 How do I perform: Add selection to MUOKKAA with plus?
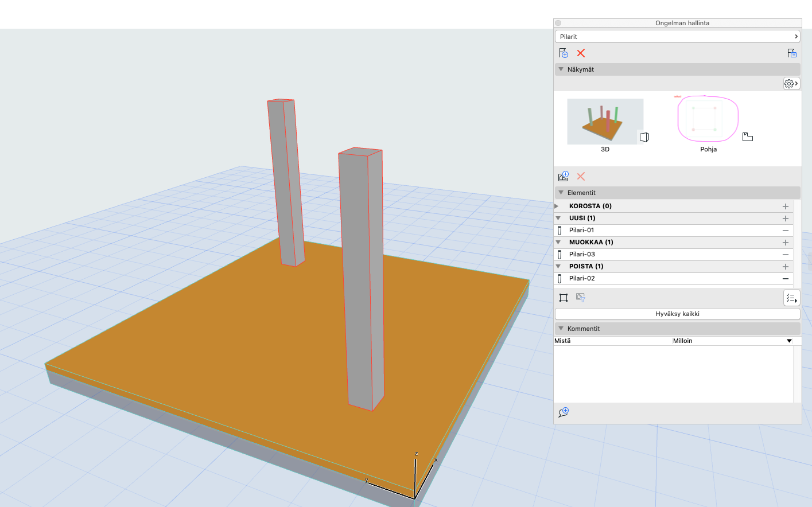pyautogui.click(x=786, y=243)
